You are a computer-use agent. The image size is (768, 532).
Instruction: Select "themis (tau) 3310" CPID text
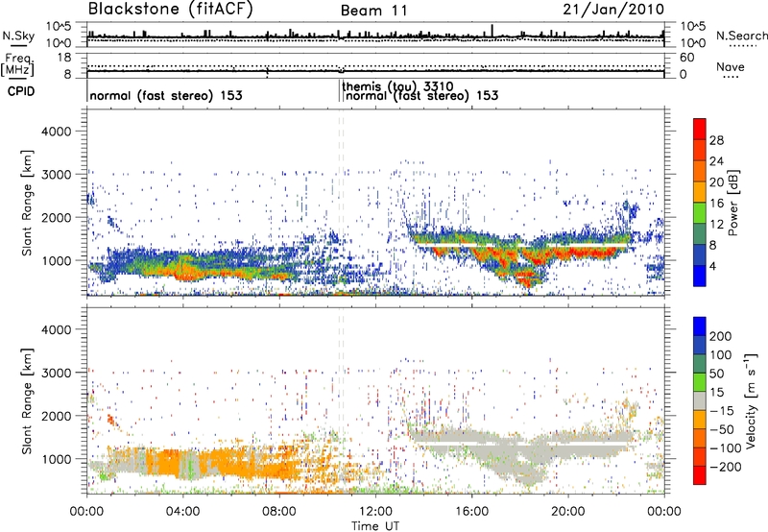coord(397,86)
